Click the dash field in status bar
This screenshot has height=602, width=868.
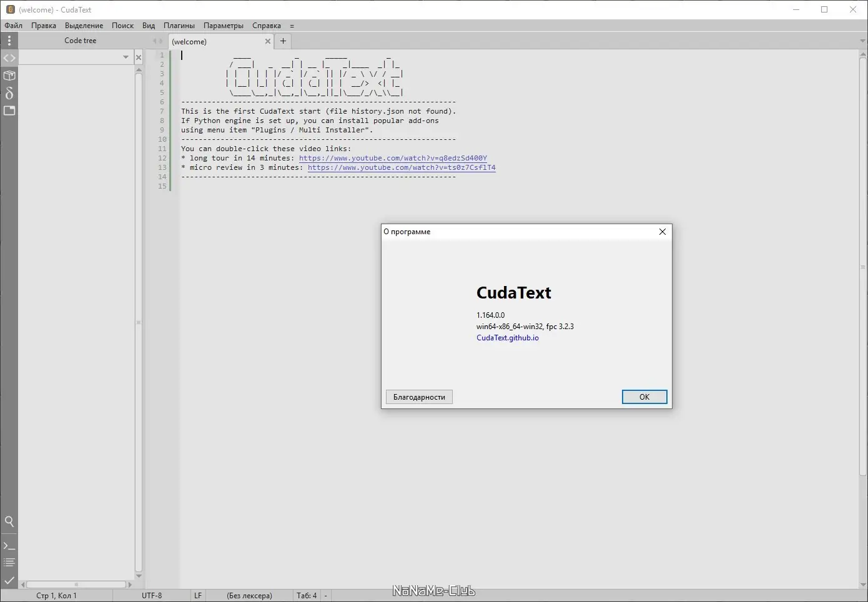pos(326,595)
